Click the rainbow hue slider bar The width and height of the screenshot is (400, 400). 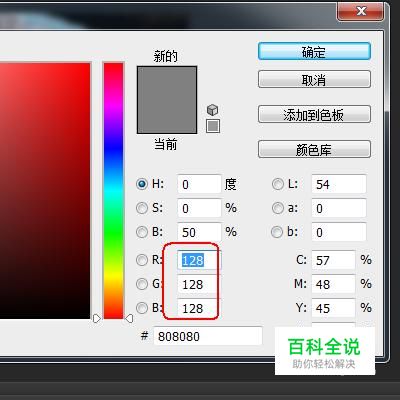click(113, 190)
